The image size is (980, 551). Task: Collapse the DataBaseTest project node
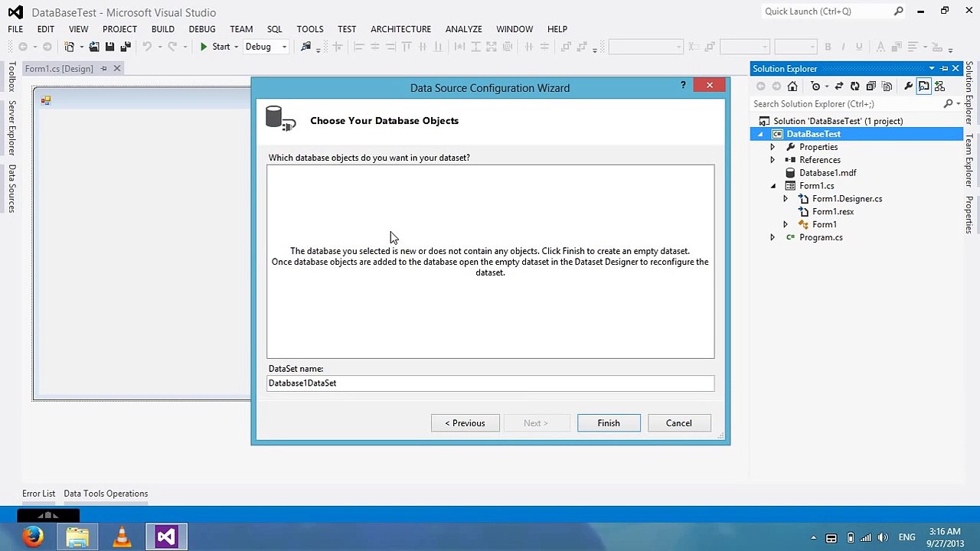(760, 134)
